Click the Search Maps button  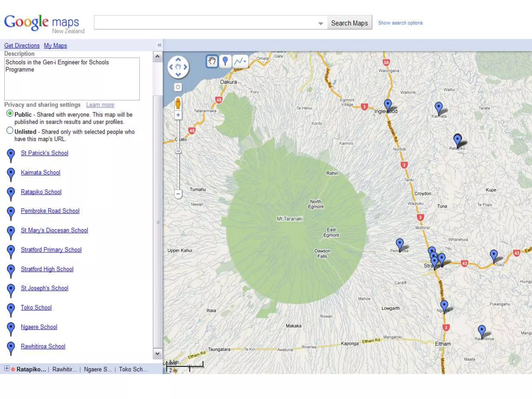[349, 23]
